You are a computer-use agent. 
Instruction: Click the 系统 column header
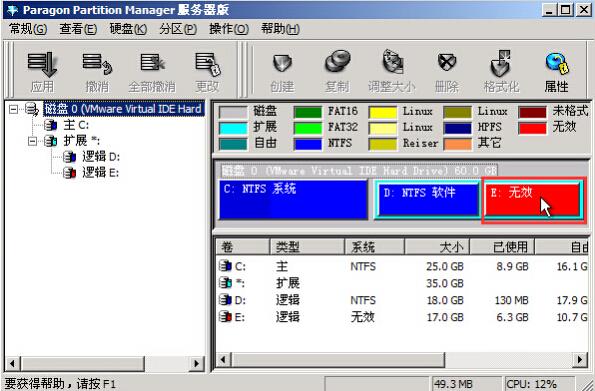pos(375,248)
